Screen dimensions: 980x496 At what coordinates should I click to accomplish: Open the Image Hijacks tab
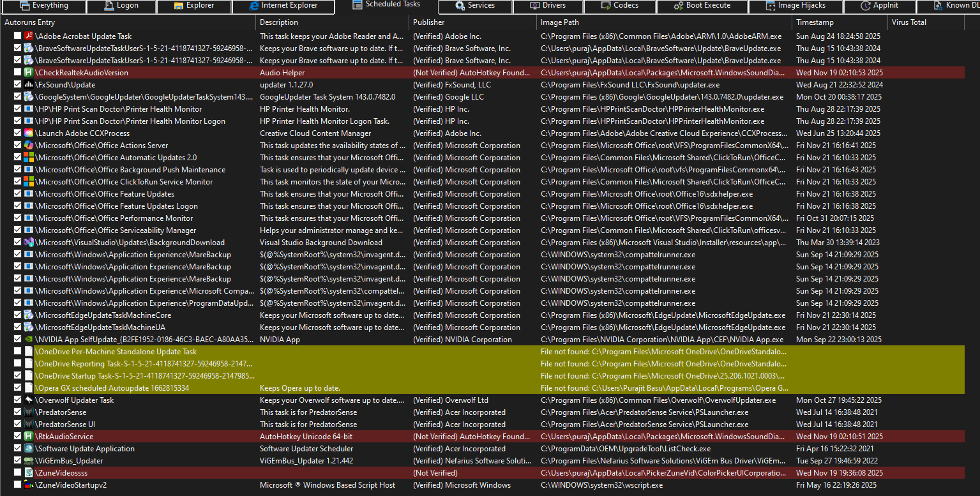click(795, 6)
